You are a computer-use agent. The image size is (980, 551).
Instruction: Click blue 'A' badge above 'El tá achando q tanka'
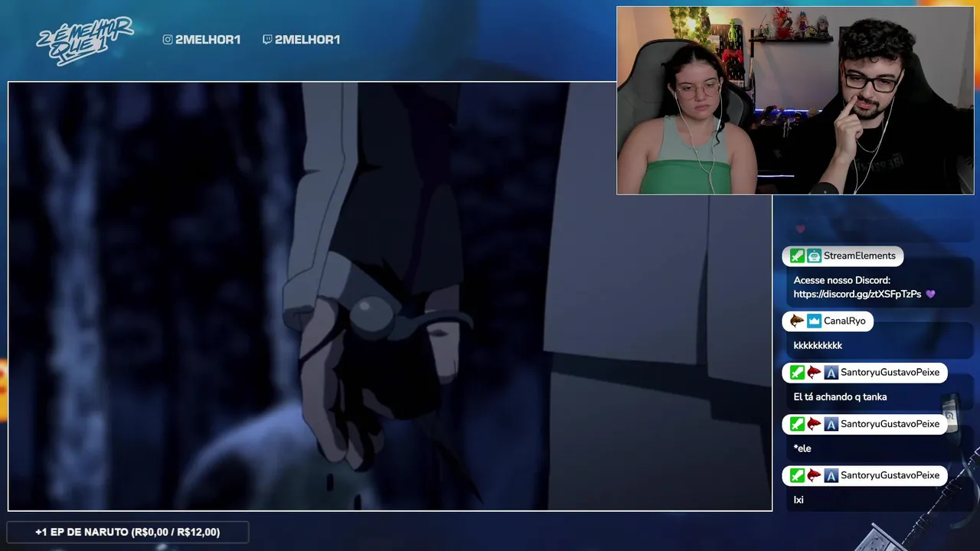coord(831,373)
